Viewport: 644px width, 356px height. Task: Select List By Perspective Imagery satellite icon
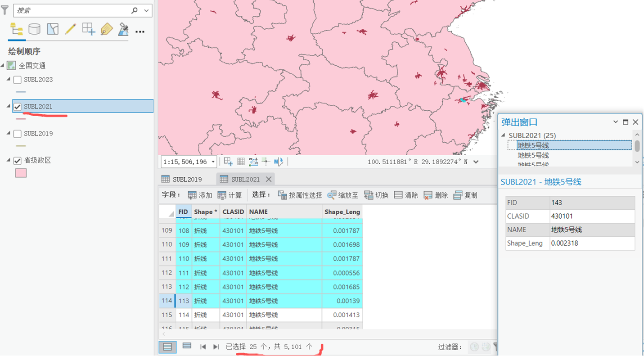click(123, 29)
